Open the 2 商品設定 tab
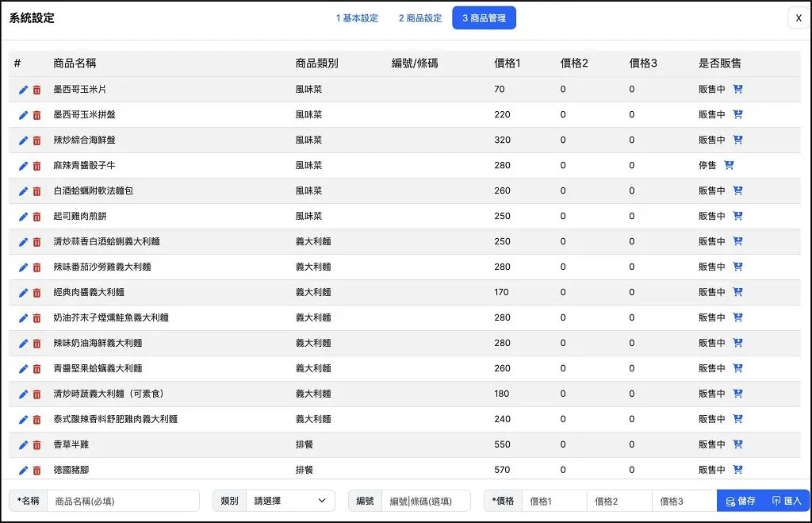The width and height of the screenshot is (812, 523). click(419, 17)
